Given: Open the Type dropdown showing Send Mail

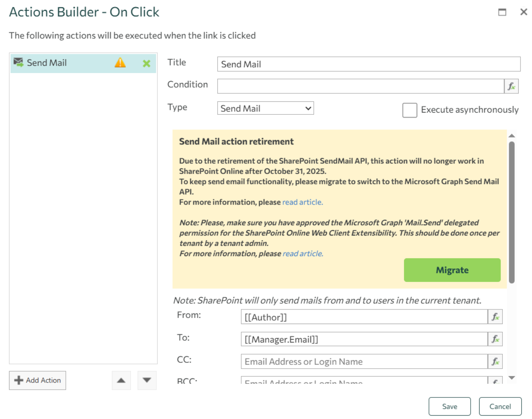Looking at the screenshot, I should click(265, 108).
